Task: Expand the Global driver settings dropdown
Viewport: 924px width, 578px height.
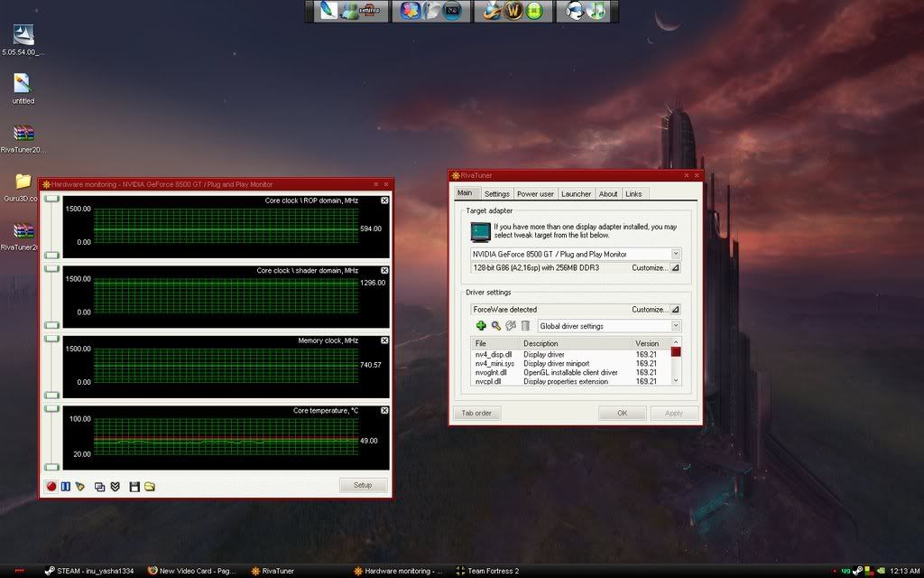Action: [x=676, y=326]
